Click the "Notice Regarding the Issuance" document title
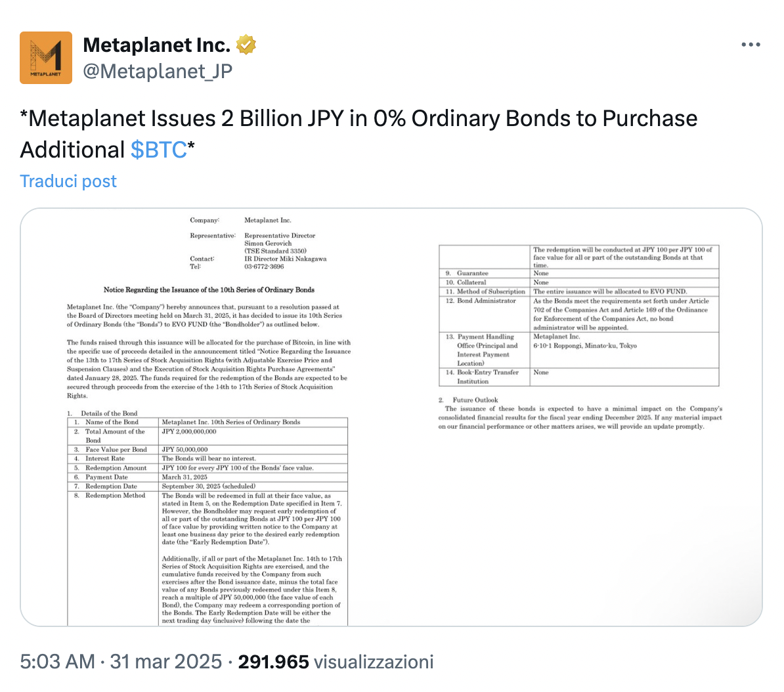The height and width of the screenshot is (692, 784). click(209, 290)
